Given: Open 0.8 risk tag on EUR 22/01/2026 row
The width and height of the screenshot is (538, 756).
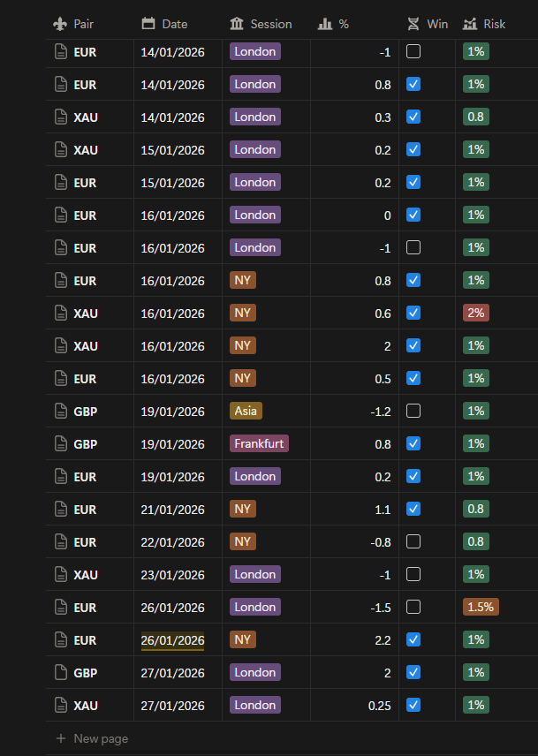Looking at the screenshot, I should (x=476, y=541).
